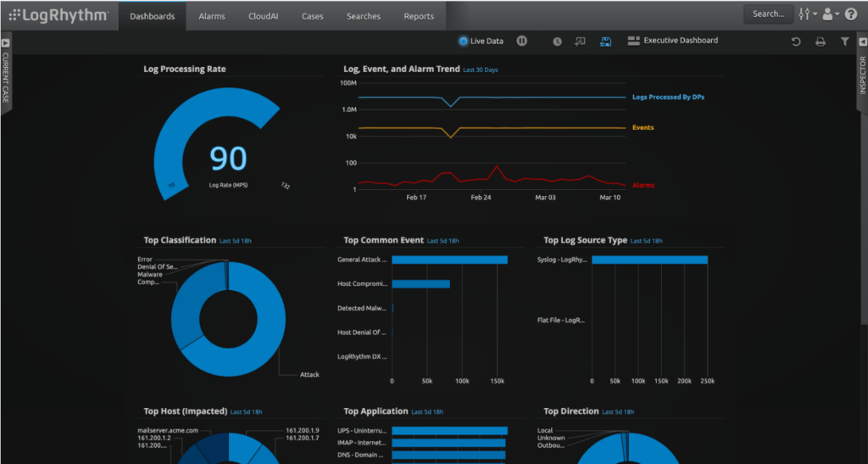This screenshot has height=464, width=868.
Task: Open the CloudAI tab
Action: [264, 16]
